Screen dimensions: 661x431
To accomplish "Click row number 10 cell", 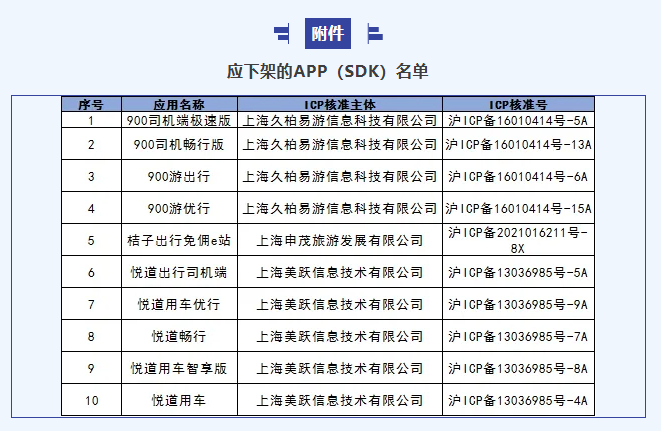I will [x=91, y=400].
